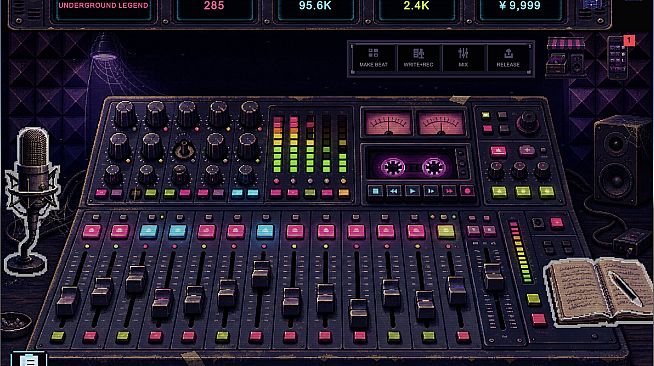The width and height of the screenshot is (654, 366).
Task: Select the RELEASE tab
Action: tap(508, 58)
